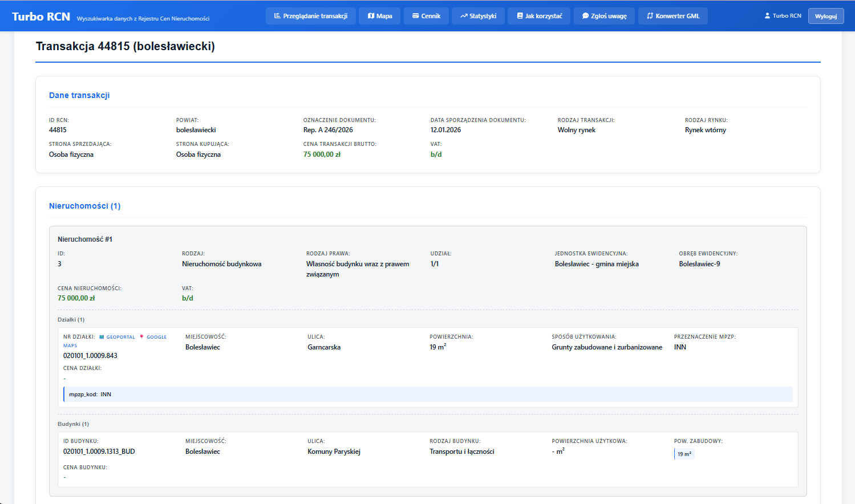Click the credit card icon beside Cennik
The image size is (855, 504).
[416, 16]
